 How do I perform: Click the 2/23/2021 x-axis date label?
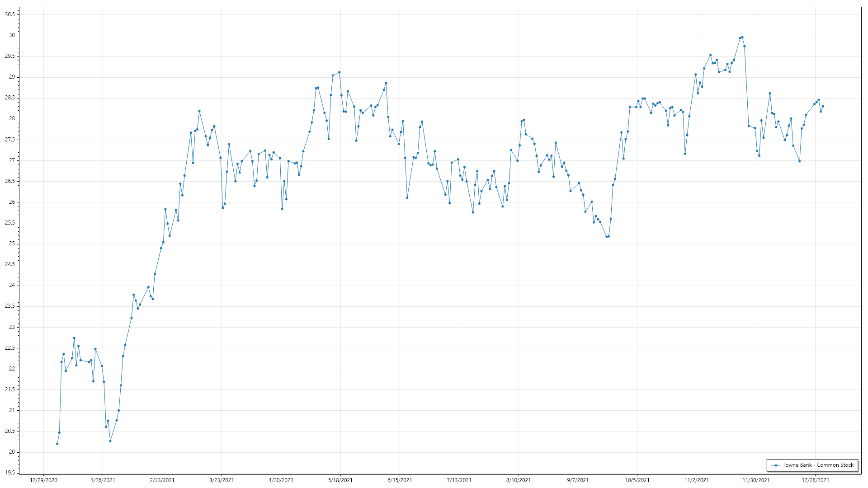[x=162, y=480]
